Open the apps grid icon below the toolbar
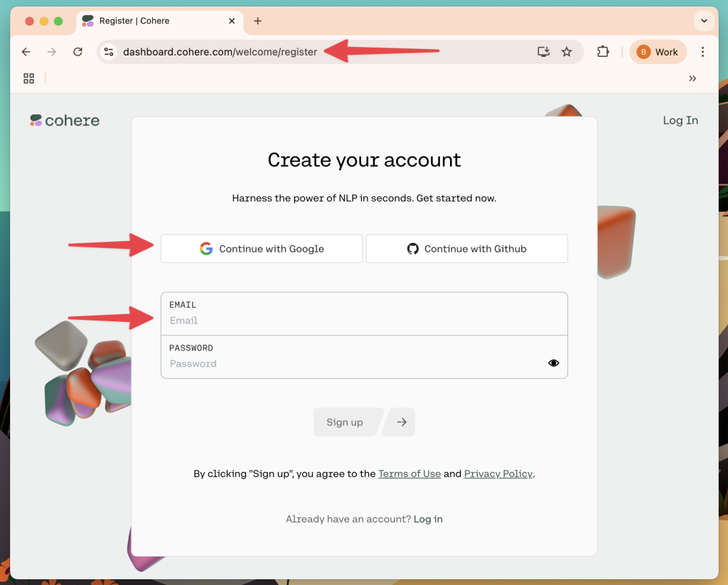The height and width of the screenshot is (585, 728). pos(28,78)
